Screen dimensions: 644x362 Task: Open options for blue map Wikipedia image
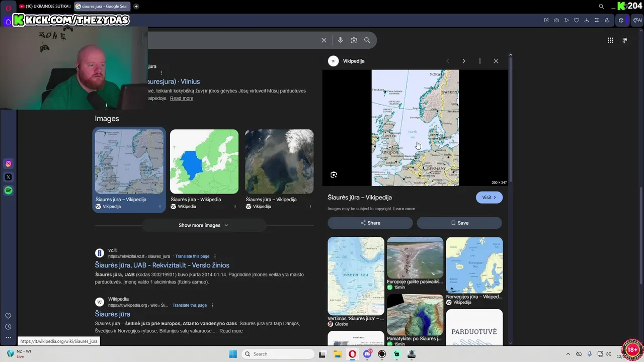(x=235, y=207)
